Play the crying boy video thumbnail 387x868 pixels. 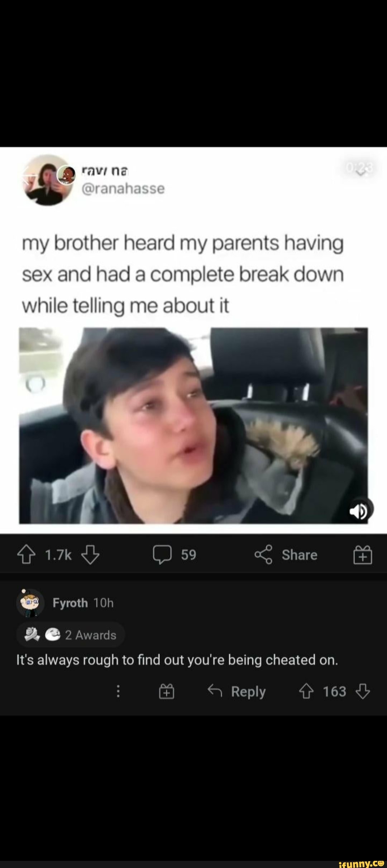193,425
